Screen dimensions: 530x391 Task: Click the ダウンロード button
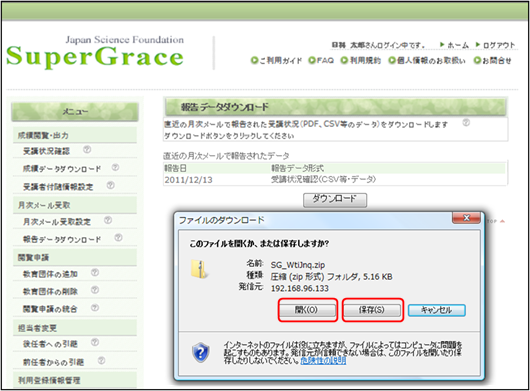pos(335,200)
